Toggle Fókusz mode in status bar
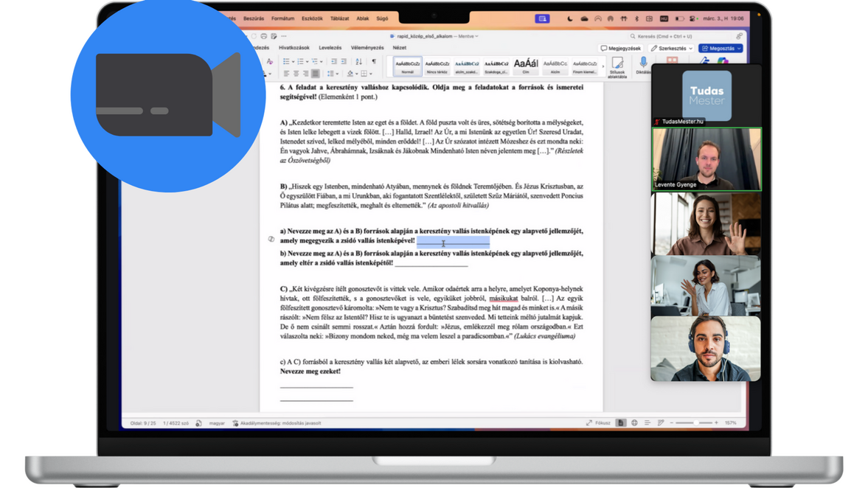Screen dimensions: 868x488 598,423
